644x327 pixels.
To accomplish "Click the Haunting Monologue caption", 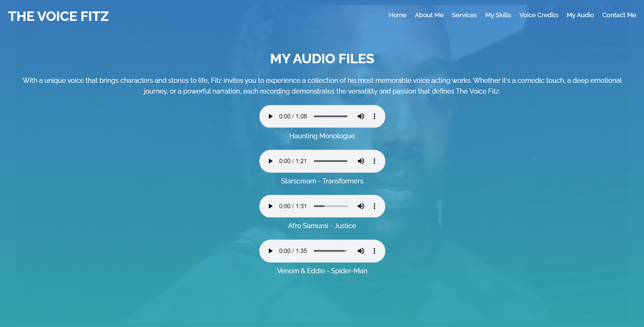I will (322, 136).
